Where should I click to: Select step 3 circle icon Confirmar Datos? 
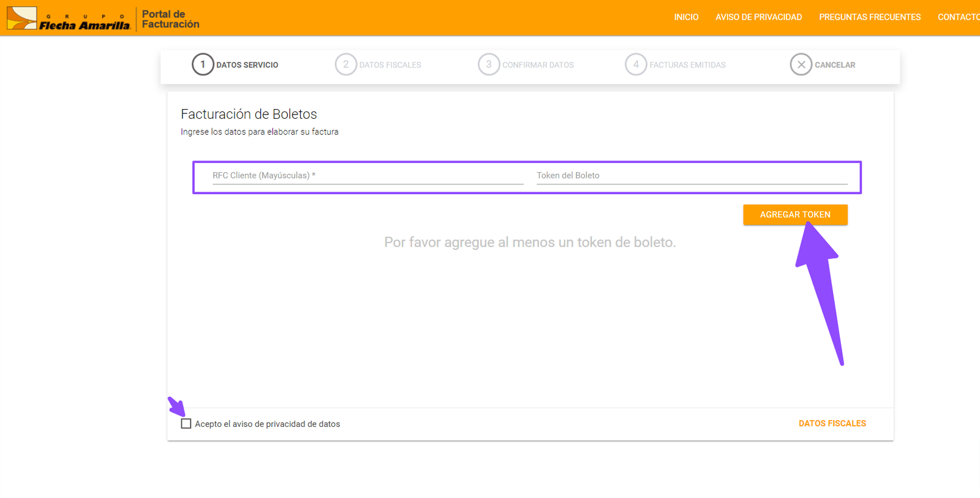489,64
